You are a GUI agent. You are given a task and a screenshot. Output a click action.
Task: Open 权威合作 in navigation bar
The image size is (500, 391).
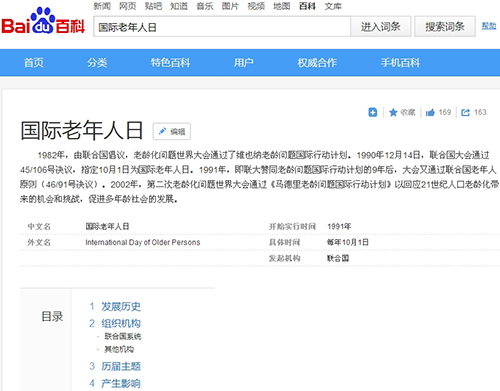tap(317, 63)
